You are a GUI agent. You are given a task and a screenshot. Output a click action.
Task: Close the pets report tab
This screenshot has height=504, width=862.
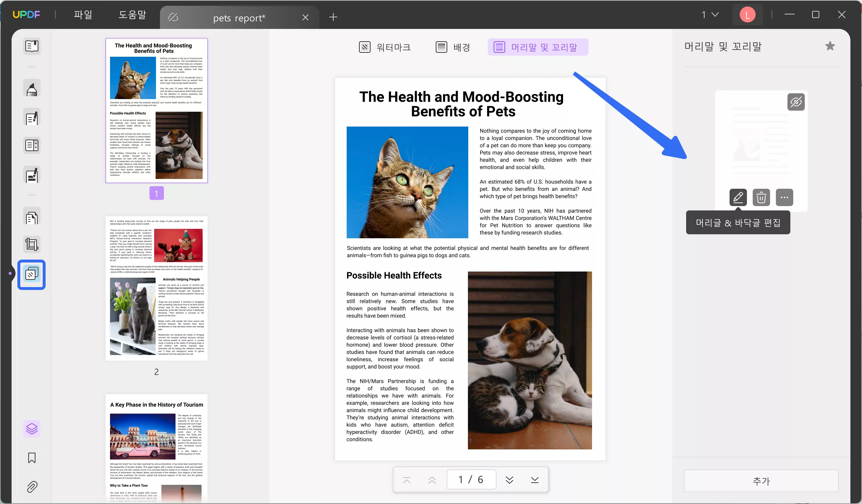point(305,17)
